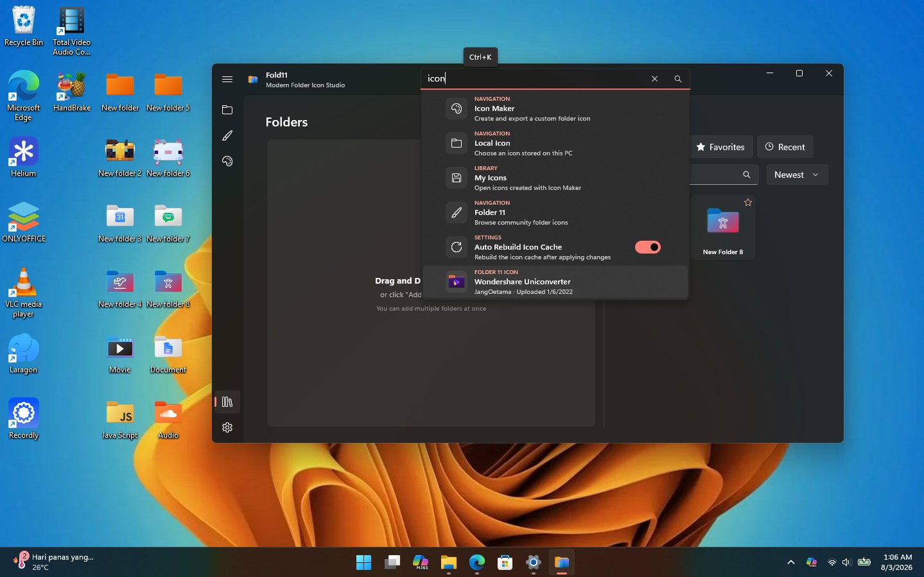Open the ONLYOFFICE desktop shortcut
The width and height of the screenshot is (924, 577).
point(24,223)
